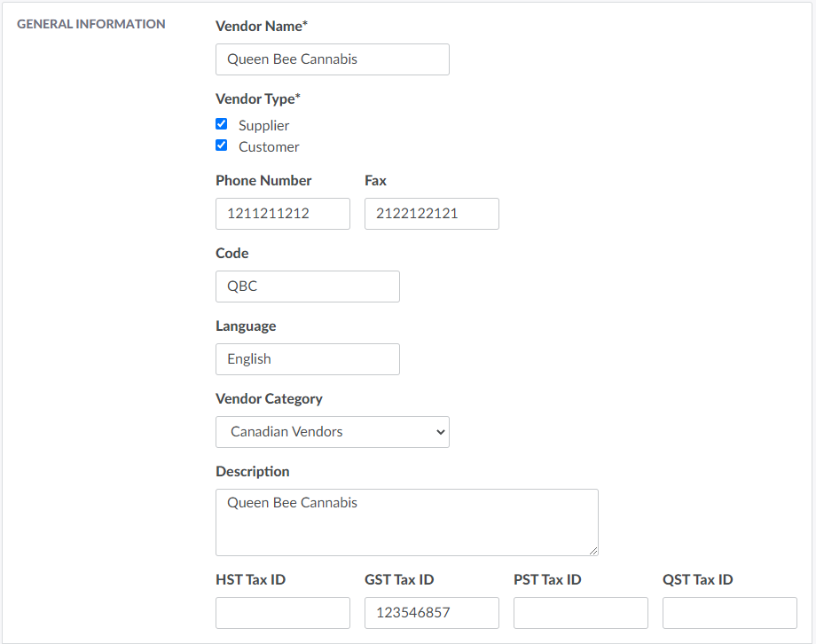Select the QST Tax ID input
Screen dimensions: 816x644
click(x=729, y=613)
